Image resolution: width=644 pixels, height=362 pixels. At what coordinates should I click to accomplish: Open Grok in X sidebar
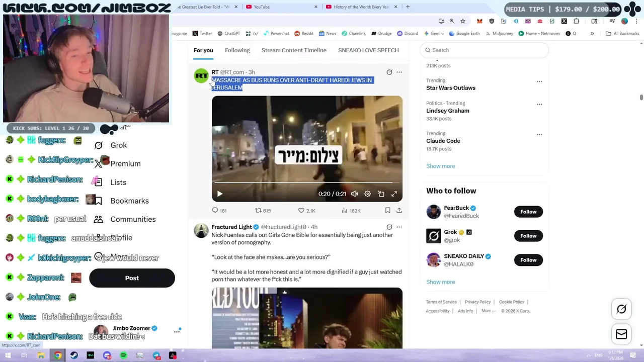[x=111, y=145]
